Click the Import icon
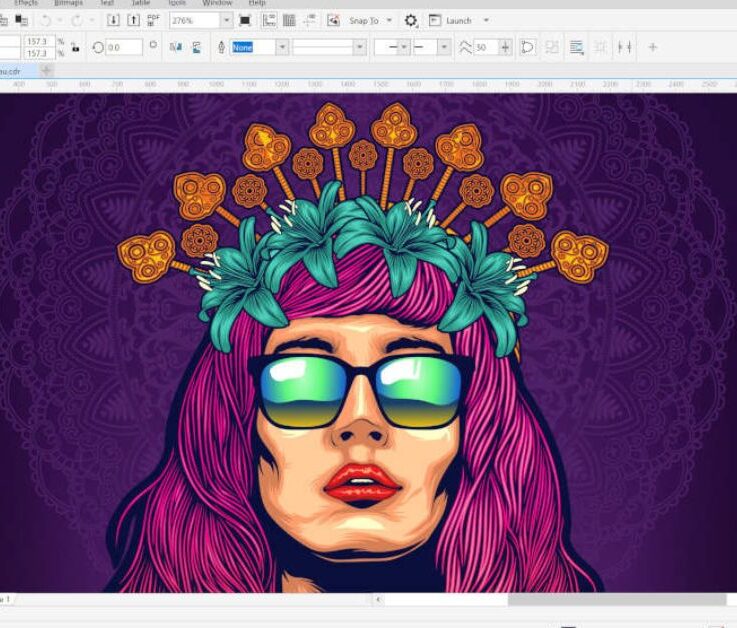 113,20
